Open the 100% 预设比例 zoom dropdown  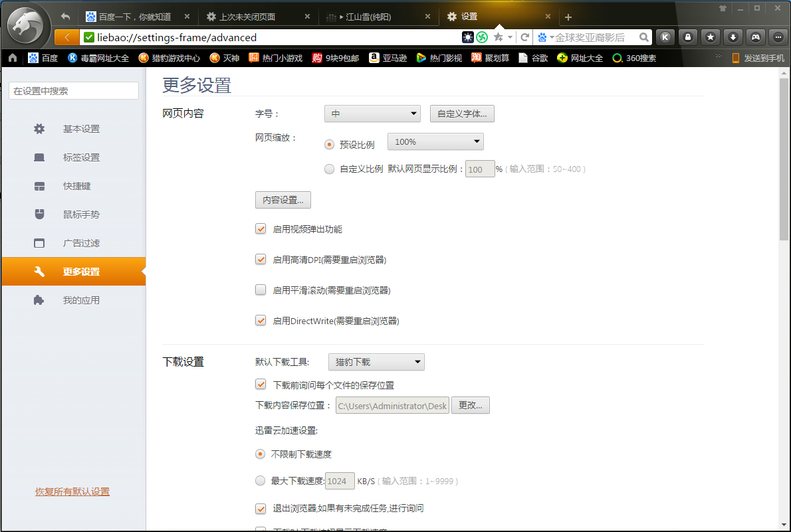[x=435, y=141]
